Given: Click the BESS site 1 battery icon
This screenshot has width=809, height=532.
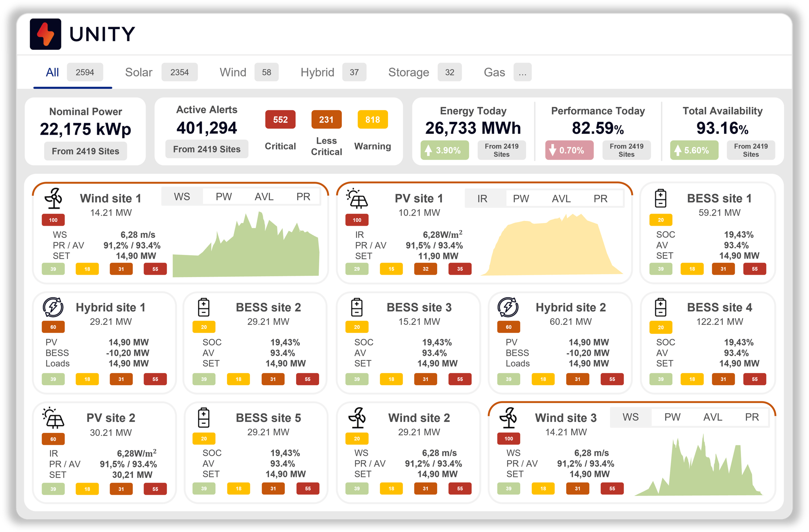Looking at the screenshot, I should [660, 199].
